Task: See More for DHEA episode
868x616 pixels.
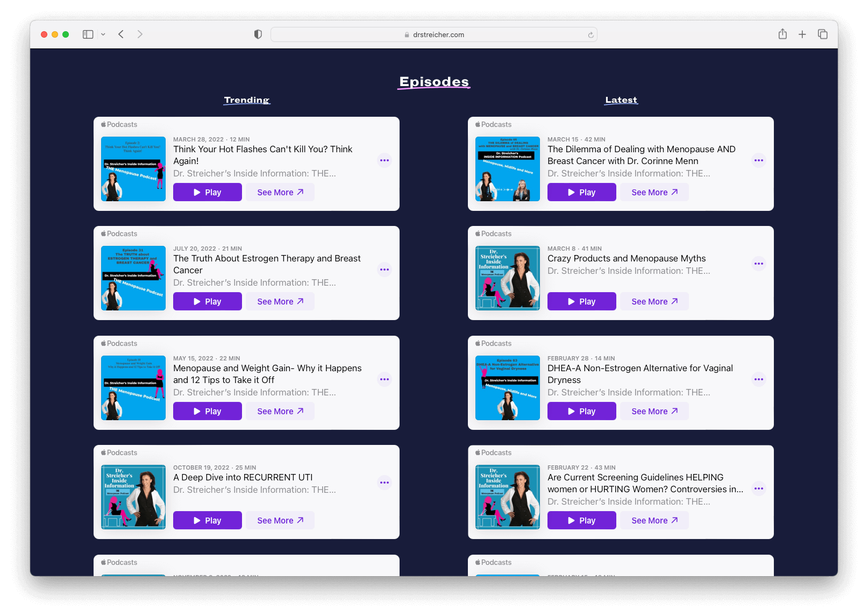Action: [x=654, y=411]
